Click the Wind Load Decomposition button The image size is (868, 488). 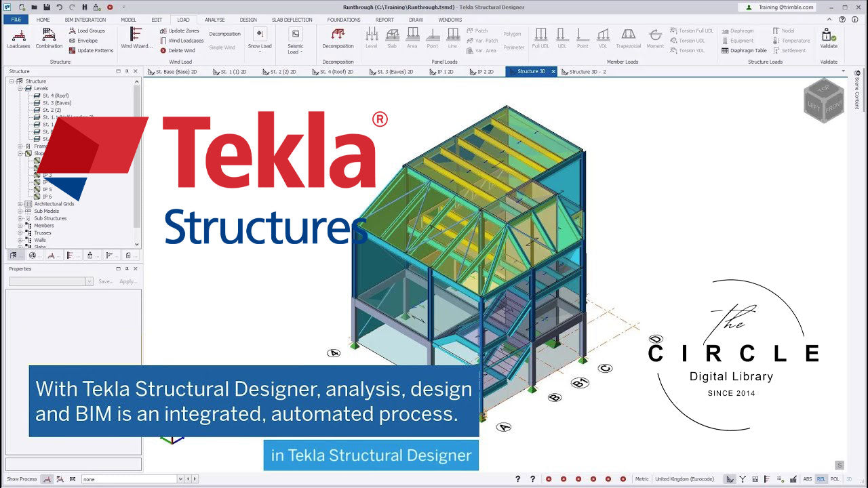coord(224,34)
